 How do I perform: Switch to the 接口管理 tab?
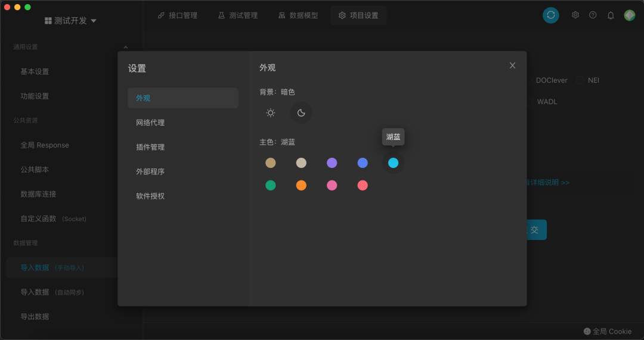click(x=178, y=15)
